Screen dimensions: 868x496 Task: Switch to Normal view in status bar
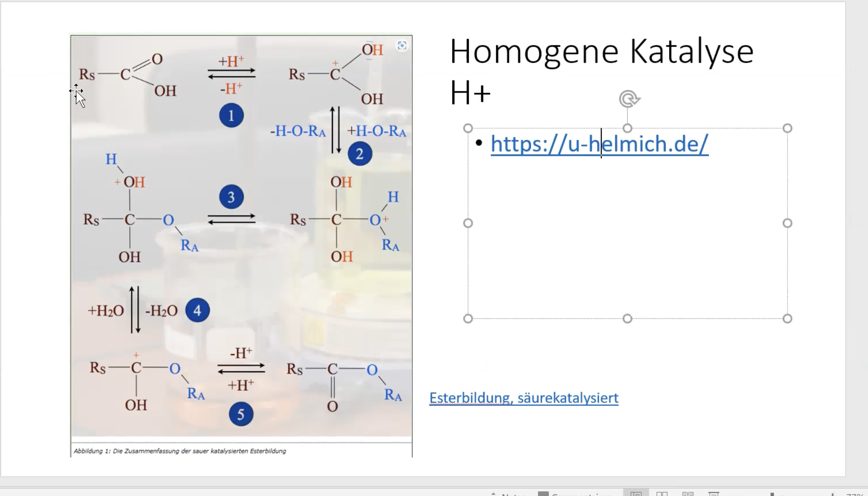tap(636, 494)
